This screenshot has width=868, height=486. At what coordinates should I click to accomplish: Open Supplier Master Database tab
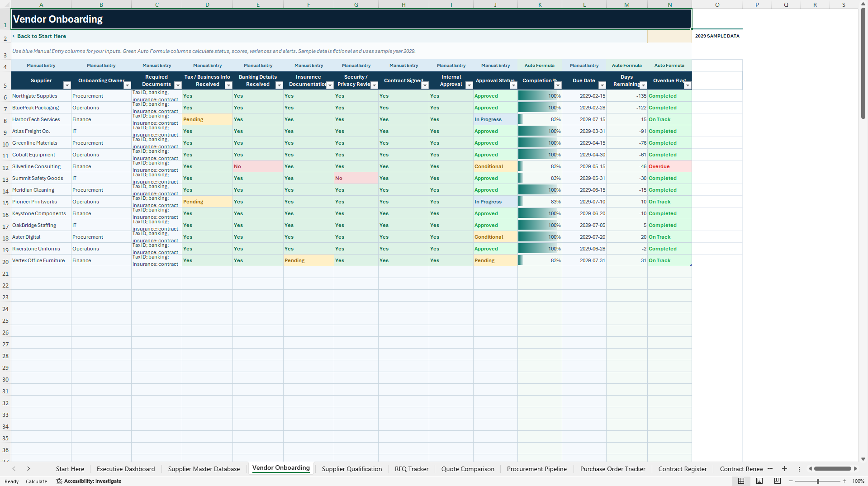[204, 469]
